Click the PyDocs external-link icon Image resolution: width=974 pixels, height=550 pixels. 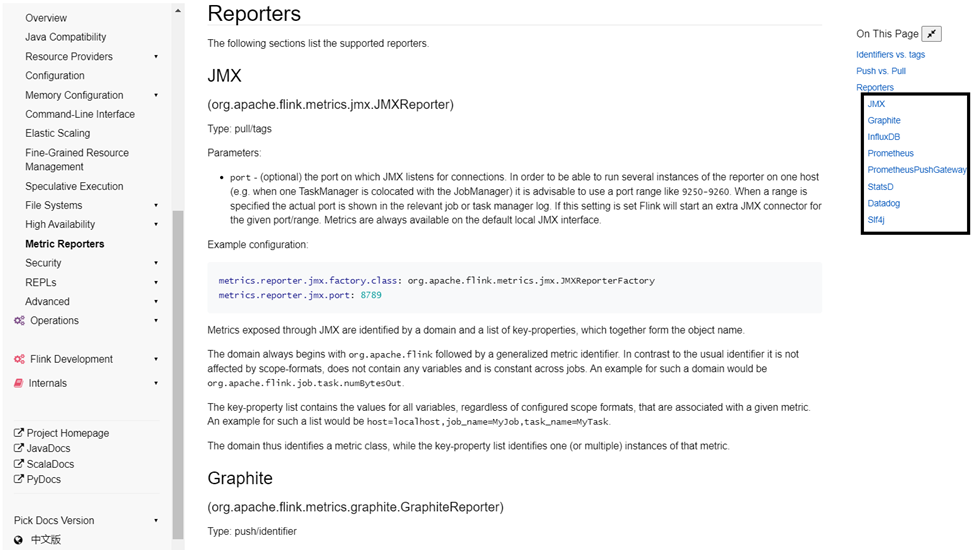tap(19, 480)
